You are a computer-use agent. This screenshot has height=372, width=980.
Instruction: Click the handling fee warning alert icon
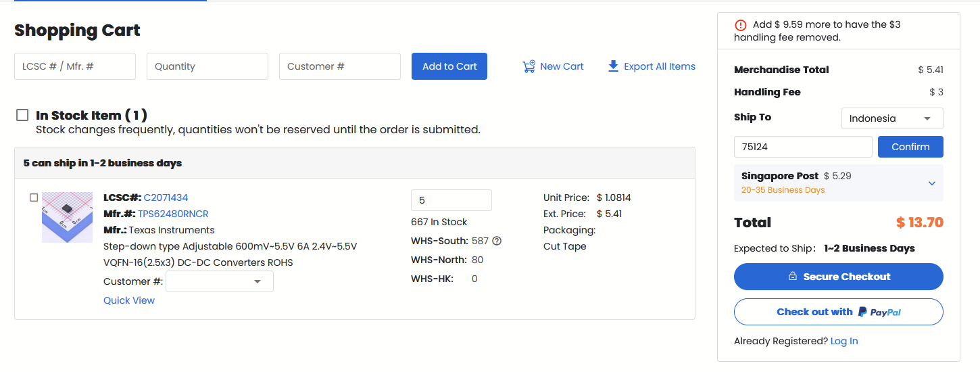(x=741, y=25)
